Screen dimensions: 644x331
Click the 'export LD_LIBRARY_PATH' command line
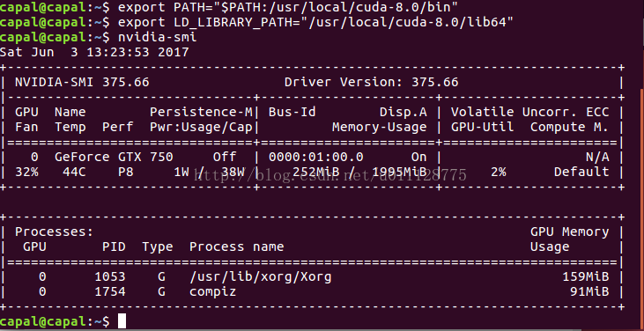click(316, 23)
